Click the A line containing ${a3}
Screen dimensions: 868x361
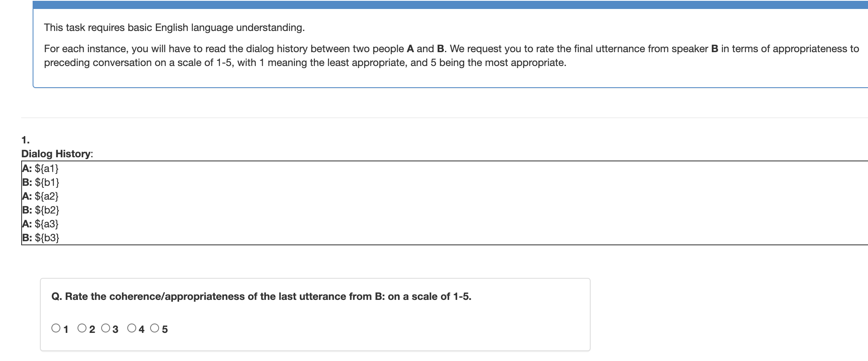(x=40, y=224)
